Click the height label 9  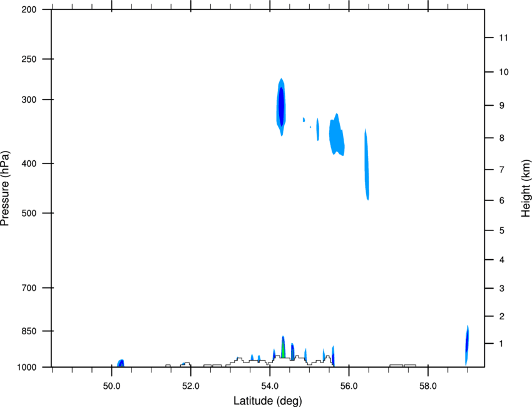(x=502, y=106)
